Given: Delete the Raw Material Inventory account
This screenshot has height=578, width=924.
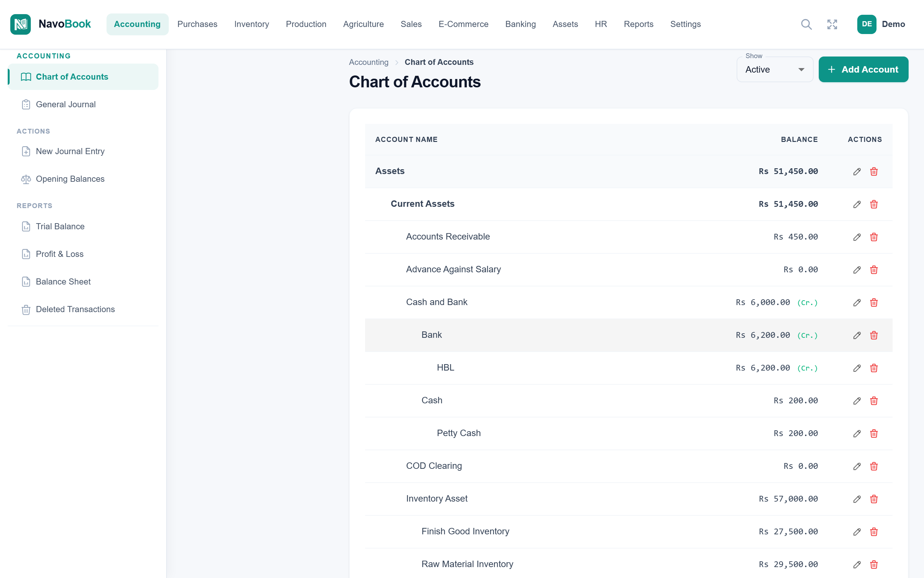Looking at the screenshot, I should tap(874, 565).
